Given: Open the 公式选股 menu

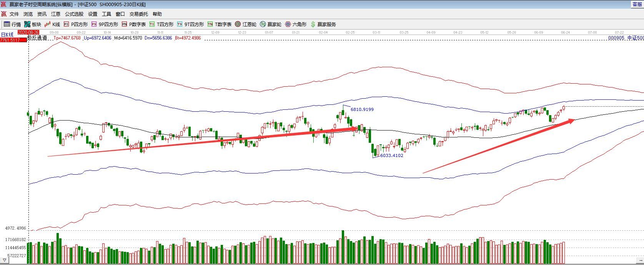Looking at the screenshot, I should [x=74, y=14].
